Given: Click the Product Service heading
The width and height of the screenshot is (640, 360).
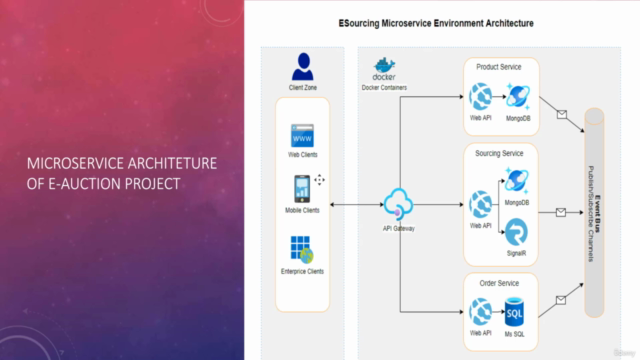Looking at the screenshot, I should pos(499,67).
